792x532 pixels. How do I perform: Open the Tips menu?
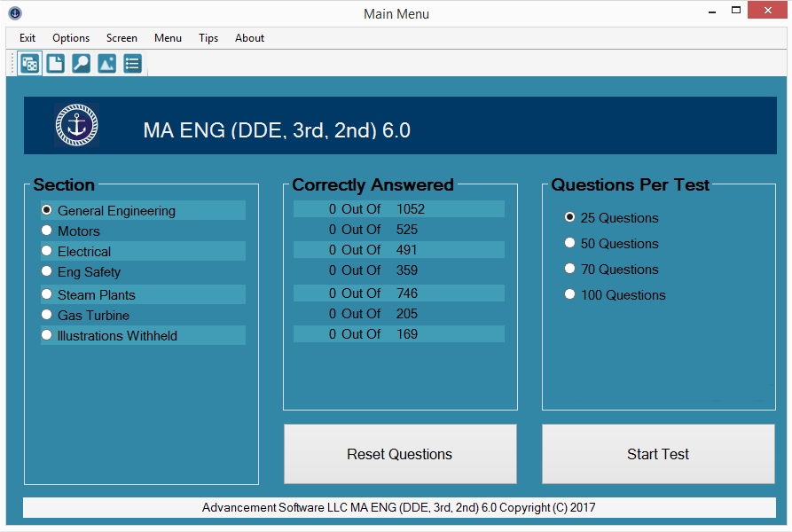[x=208, y=38]
